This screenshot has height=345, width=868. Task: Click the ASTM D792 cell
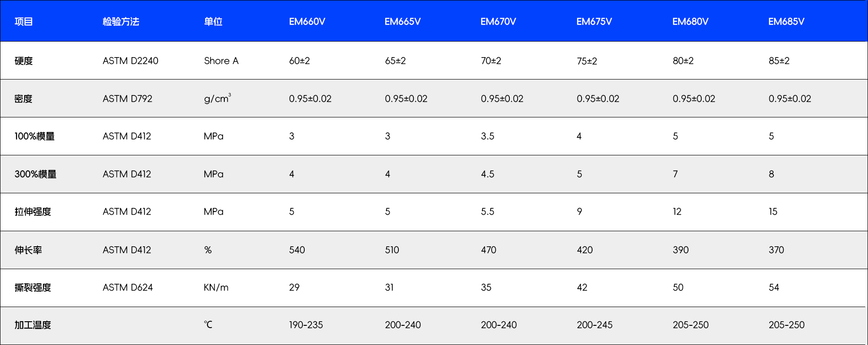127,99
